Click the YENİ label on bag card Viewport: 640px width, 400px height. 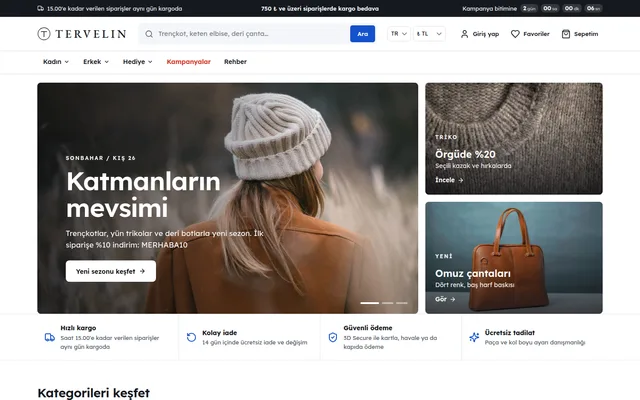tap(444, 256)
